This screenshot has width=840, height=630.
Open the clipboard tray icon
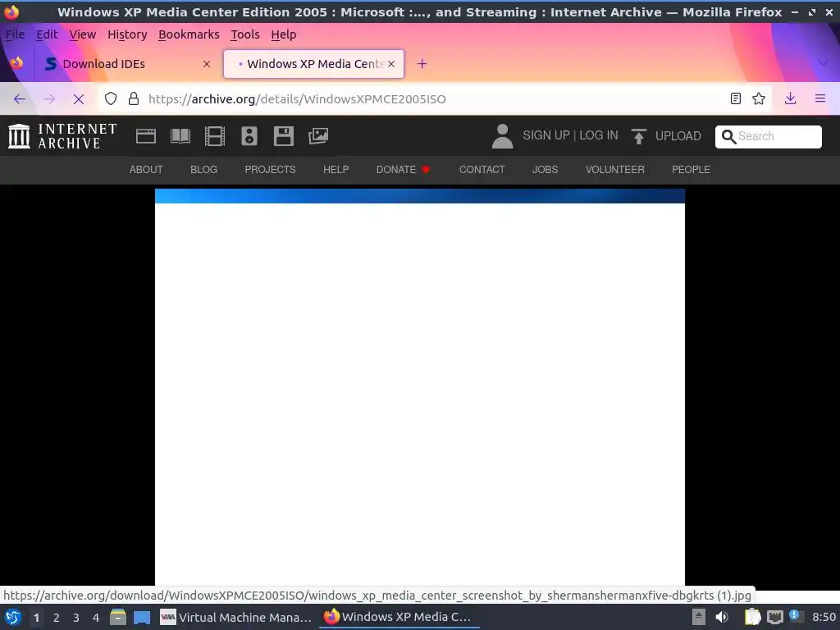click(x=753, y=617)
